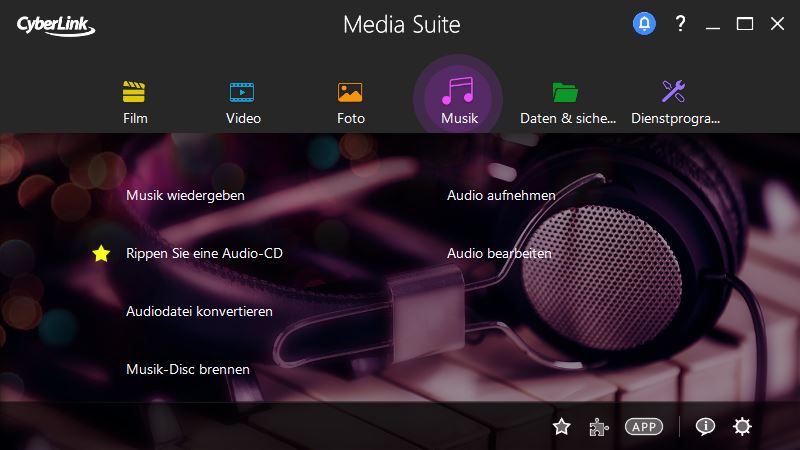Open help via question mark icon
The height and width of the screenshot is (450, 800).
680,23
